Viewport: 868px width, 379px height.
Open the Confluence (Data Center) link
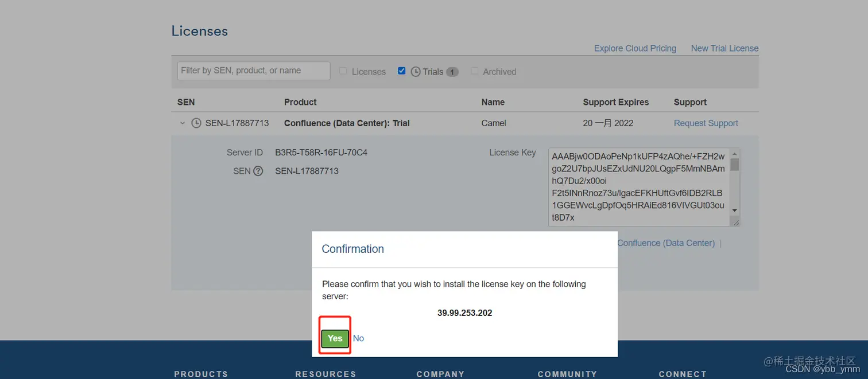click(666, 243)
